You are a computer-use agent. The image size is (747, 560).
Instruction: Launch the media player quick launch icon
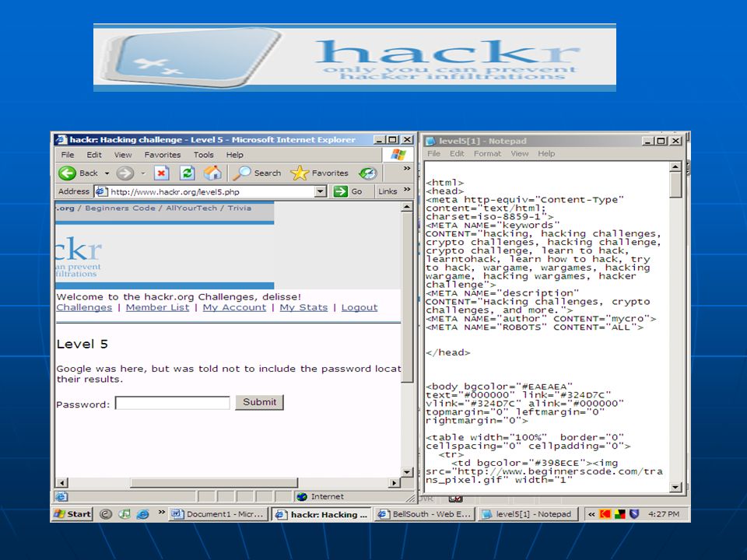pyautogui.click(x=124, y=514)
